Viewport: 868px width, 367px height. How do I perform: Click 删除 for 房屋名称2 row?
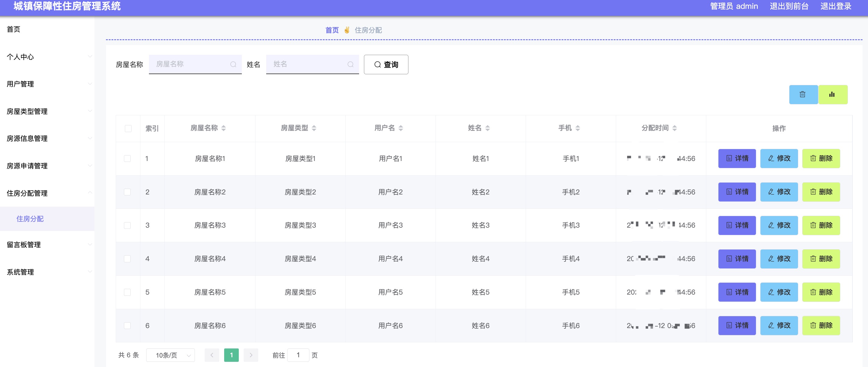pos(821,192)
